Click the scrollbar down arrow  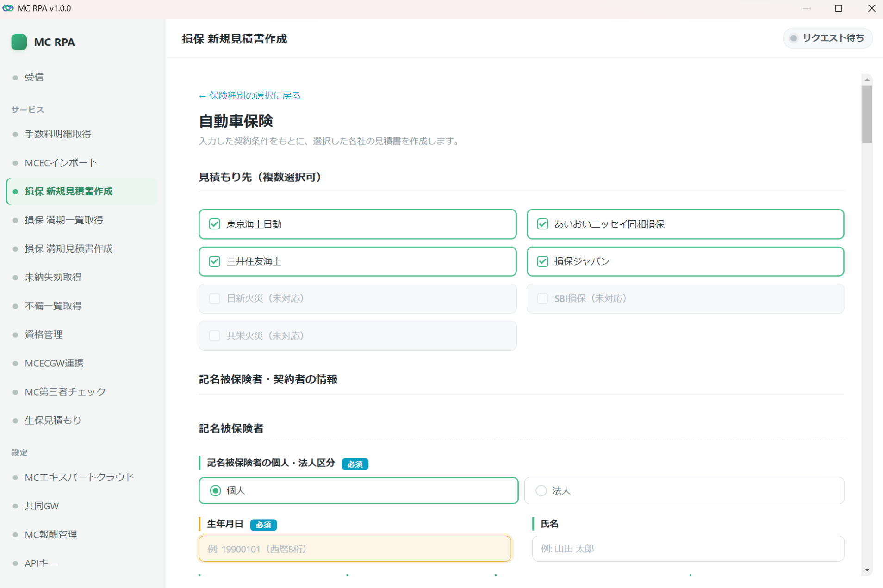click(x=867, y=570)
